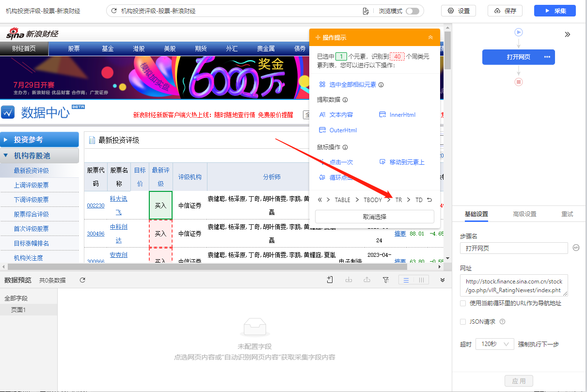
Task: Click the stop end node in workflow
Action: (x=519, y=82)
